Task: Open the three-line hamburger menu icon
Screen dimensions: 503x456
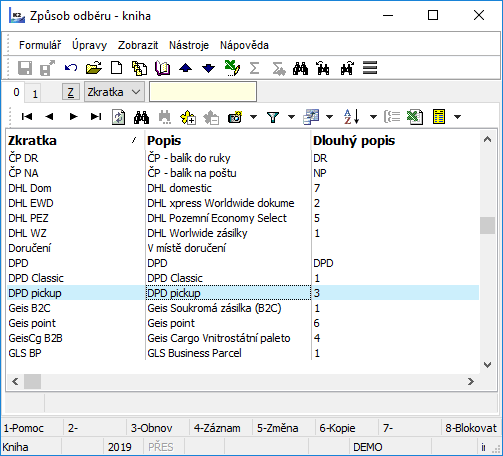Action: point(370,68)
